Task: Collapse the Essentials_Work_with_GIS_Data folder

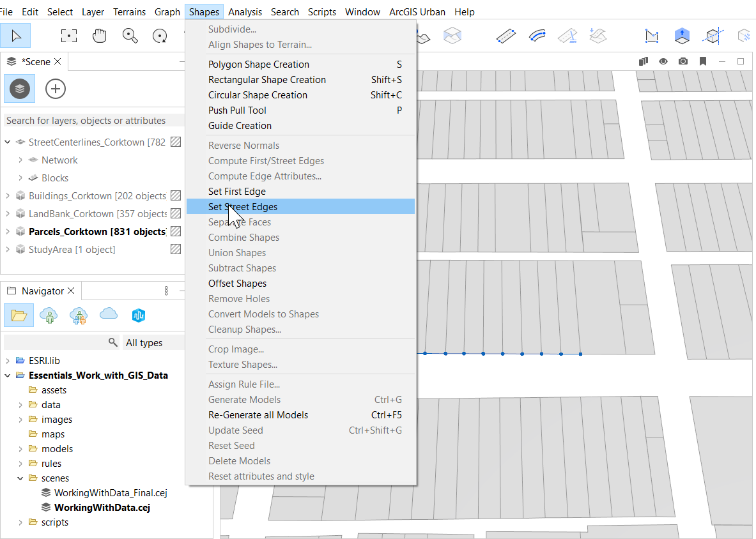Action: click(7, 375)
